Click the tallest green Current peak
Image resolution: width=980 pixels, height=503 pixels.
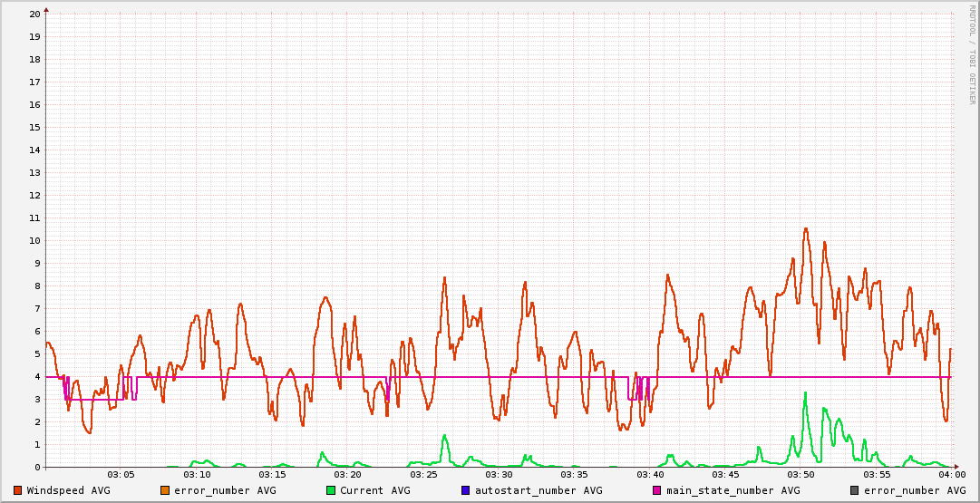[804, 393]
